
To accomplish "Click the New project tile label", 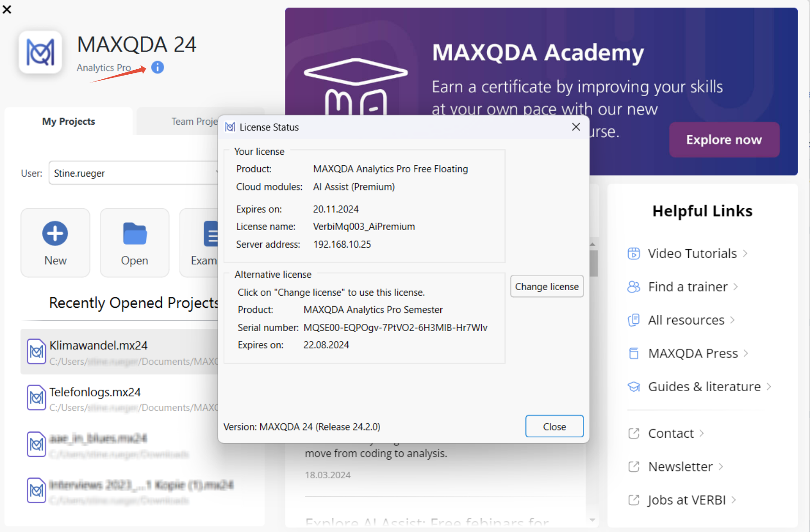I will coord(55,261).
